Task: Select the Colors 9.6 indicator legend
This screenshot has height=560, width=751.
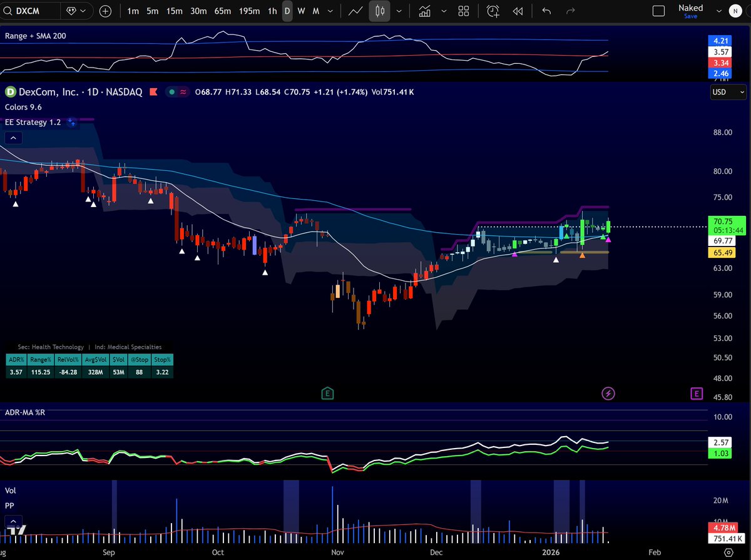Action: coord(23,107)
